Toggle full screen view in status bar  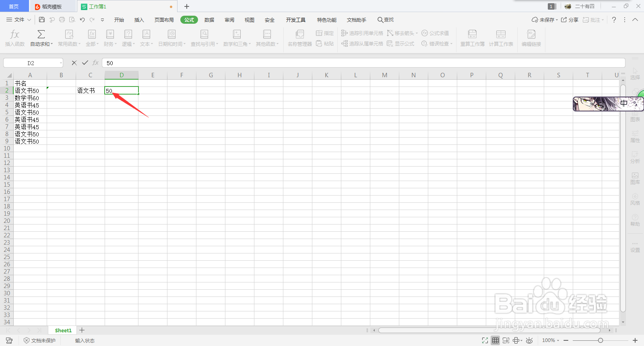485,340
